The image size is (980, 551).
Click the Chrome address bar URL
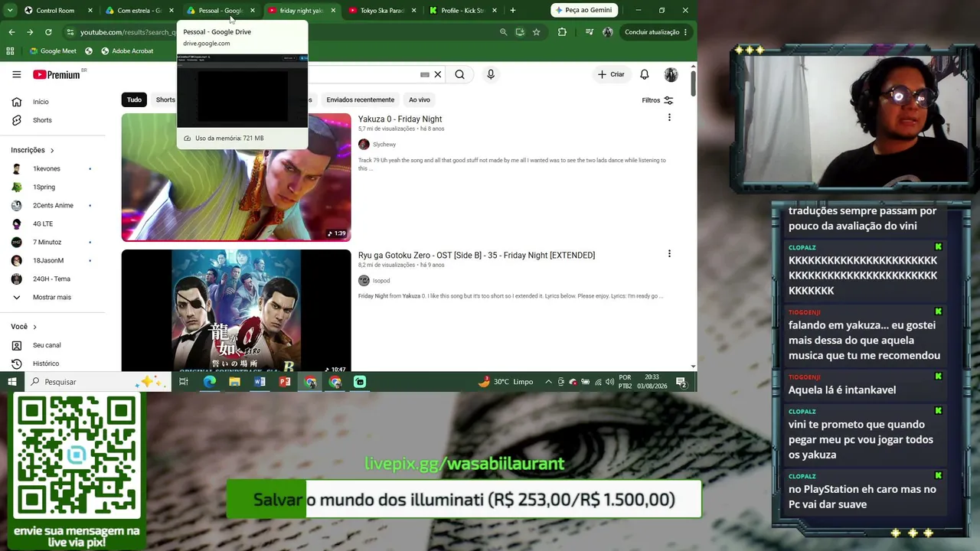(129, 32)
